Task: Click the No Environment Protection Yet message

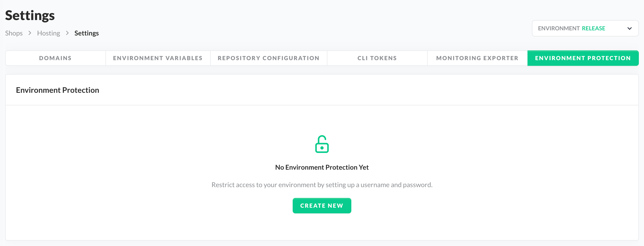Action: 322,167
